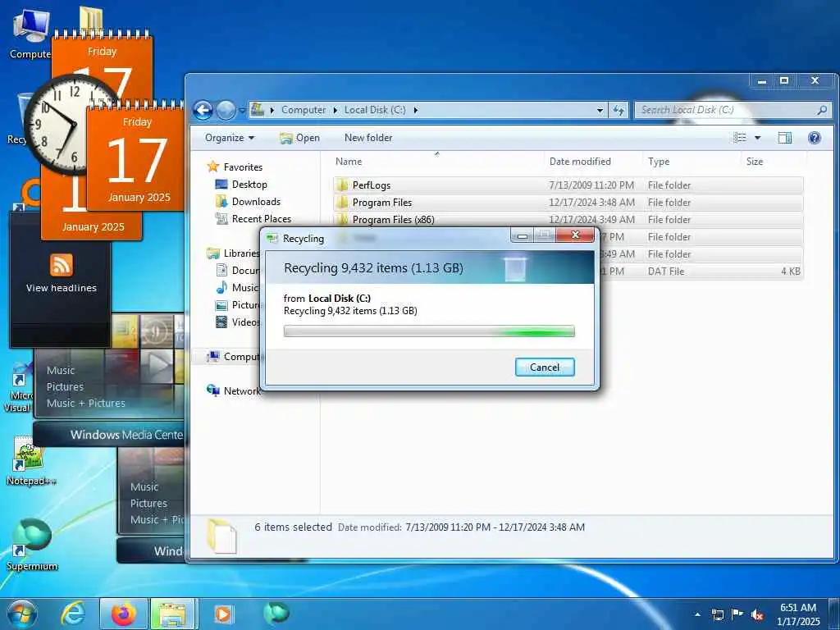Click Windows Explorer taskbar button
This screenshot has height=630, width=840.
pos(174,614)
